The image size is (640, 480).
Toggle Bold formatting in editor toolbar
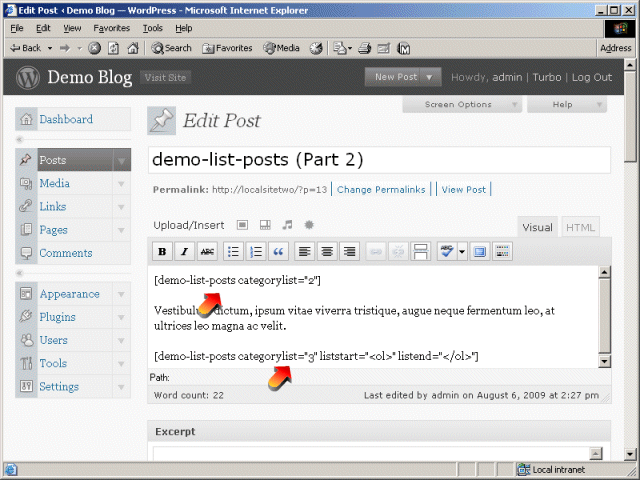pyautogui.click(x=162, y=251)
